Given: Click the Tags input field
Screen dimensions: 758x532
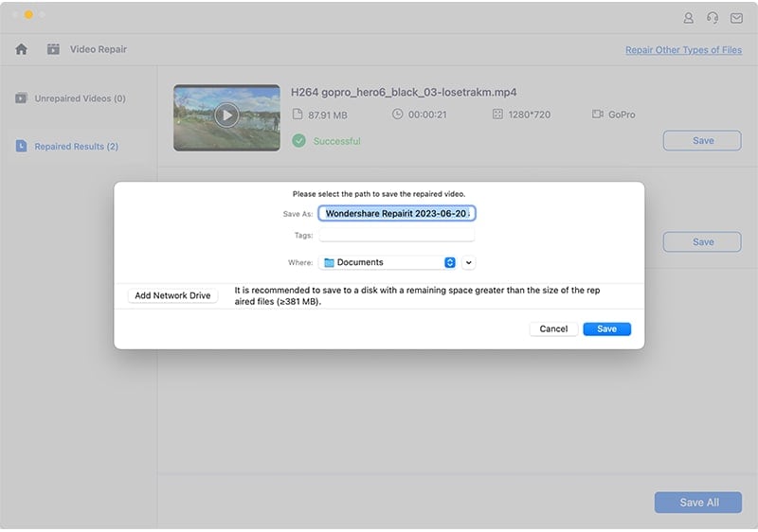Looking at the screenshot, I should click(397, 235).
